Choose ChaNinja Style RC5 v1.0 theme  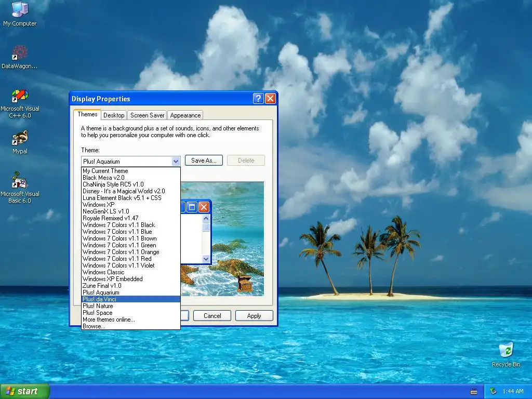point(131,184)
